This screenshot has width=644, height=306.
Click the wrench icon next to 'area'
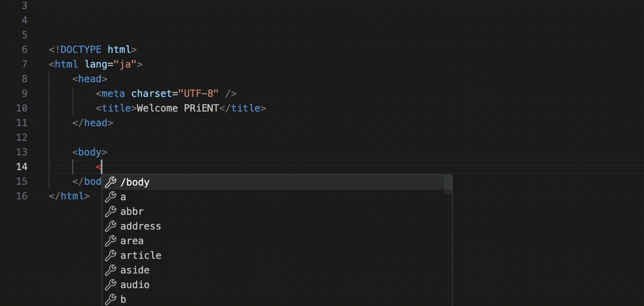coord(111,241)
